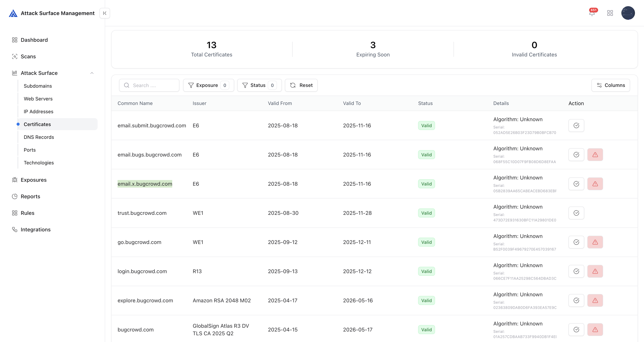Open the apps grid icon in header
The width and height of the screenshot is (644, 342).
pos(610,13)
